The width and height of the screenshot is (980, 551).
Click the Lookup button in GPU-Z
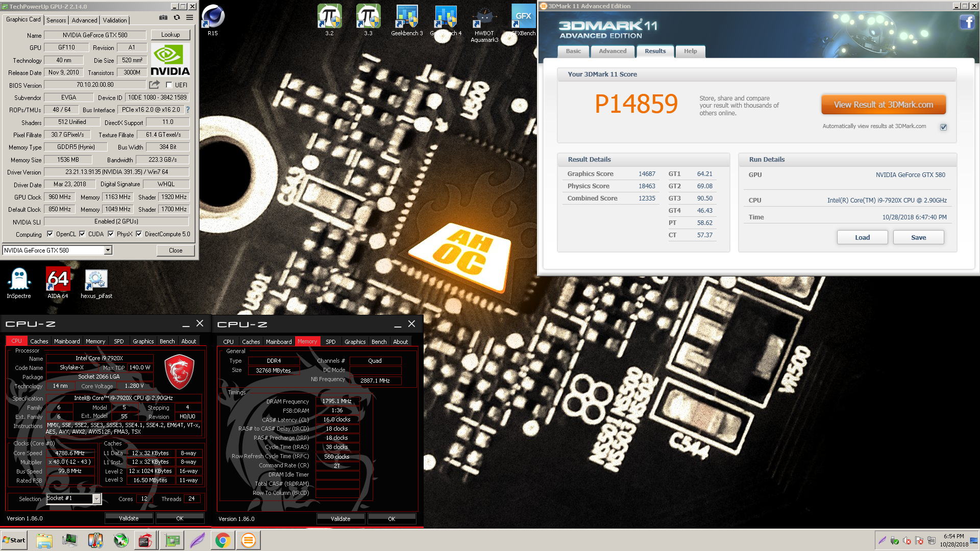pyautogui.click(x=170, y=35)
